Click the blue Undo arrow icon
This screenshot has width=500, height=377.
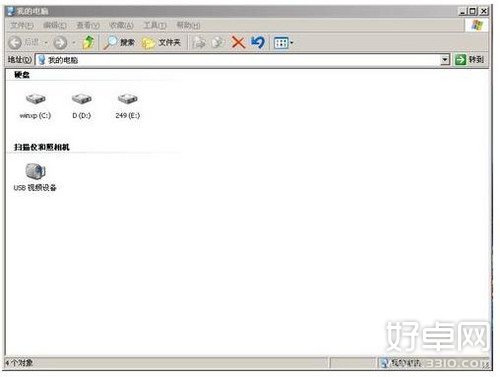pos(258,42)
